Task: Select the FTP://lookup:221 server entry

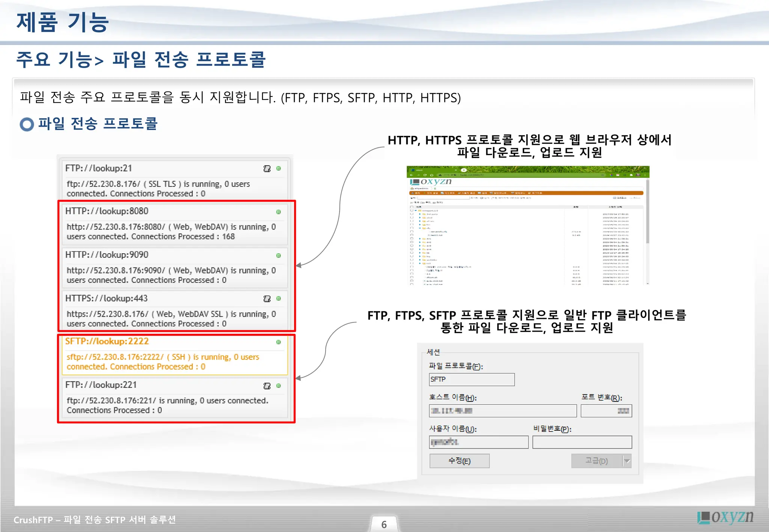Action: point(175,398)
